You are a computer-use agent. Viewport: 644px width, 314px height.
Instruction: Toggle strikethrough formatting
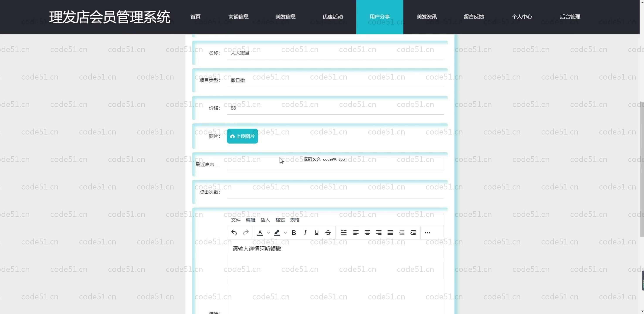tap(328, 233)
